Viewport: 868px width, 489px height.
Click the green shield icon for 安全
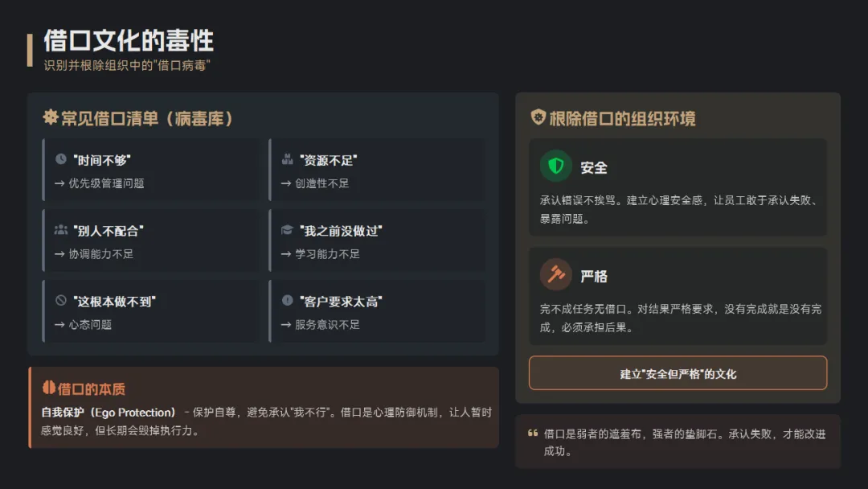tap(555, 166)
